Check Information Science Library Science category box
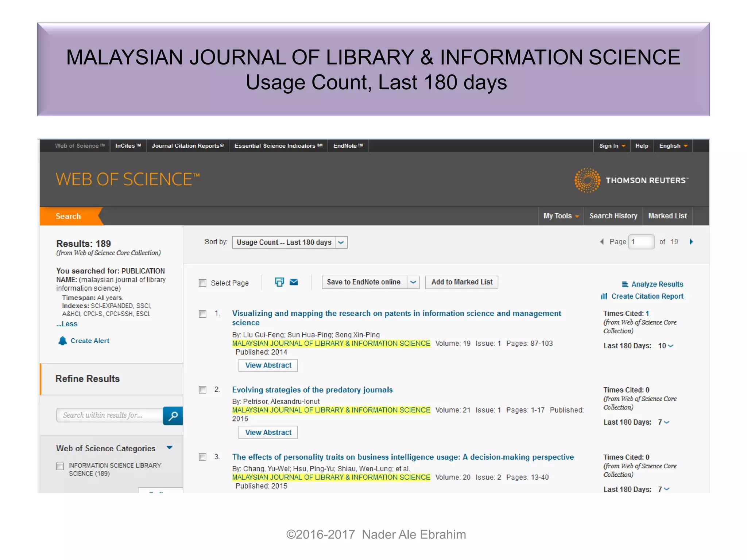The image size is (747, 560). click(x=60, y=466)
